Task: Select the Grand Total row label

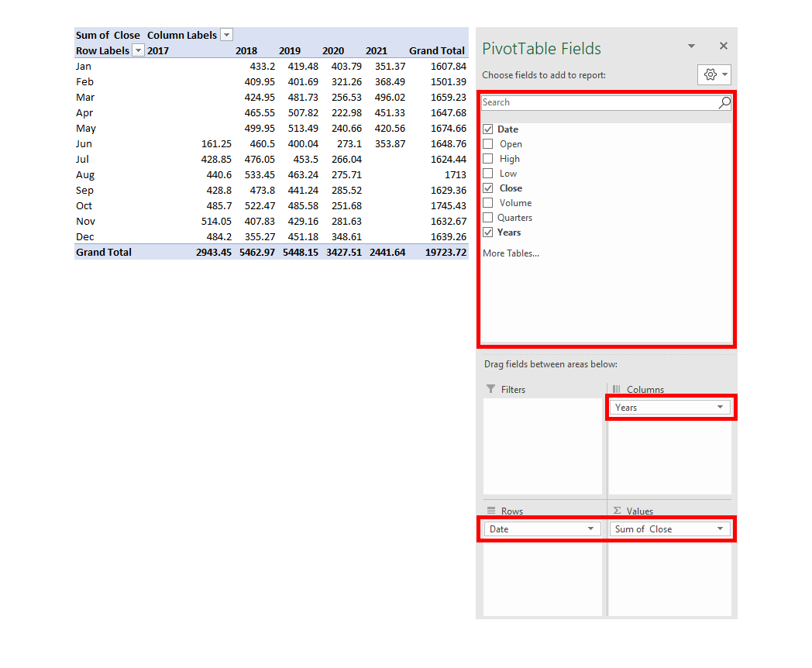Action: [x=104, y=252]
